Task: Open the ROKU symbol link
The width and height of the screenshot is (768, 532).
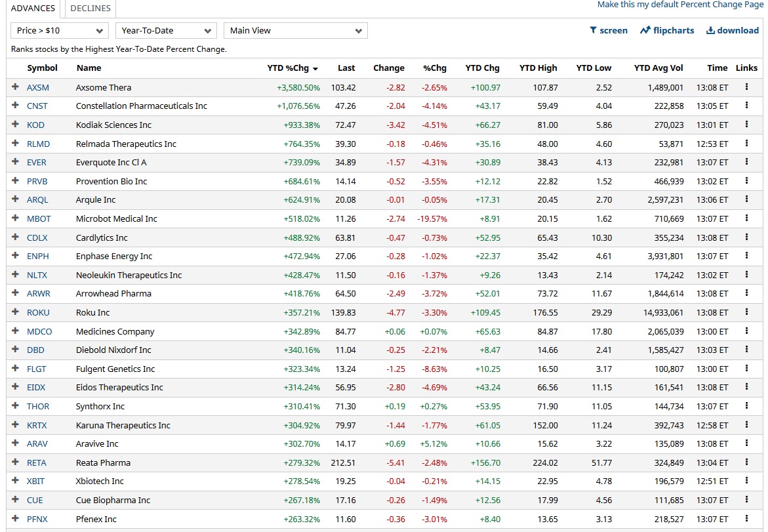Action: pyautogui.click(x=38, y=312)
